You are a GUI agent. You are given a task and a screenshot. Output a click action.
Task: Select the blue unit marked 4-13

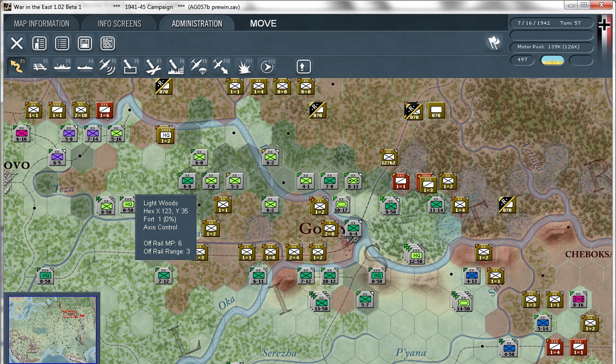tap(471, 276)
